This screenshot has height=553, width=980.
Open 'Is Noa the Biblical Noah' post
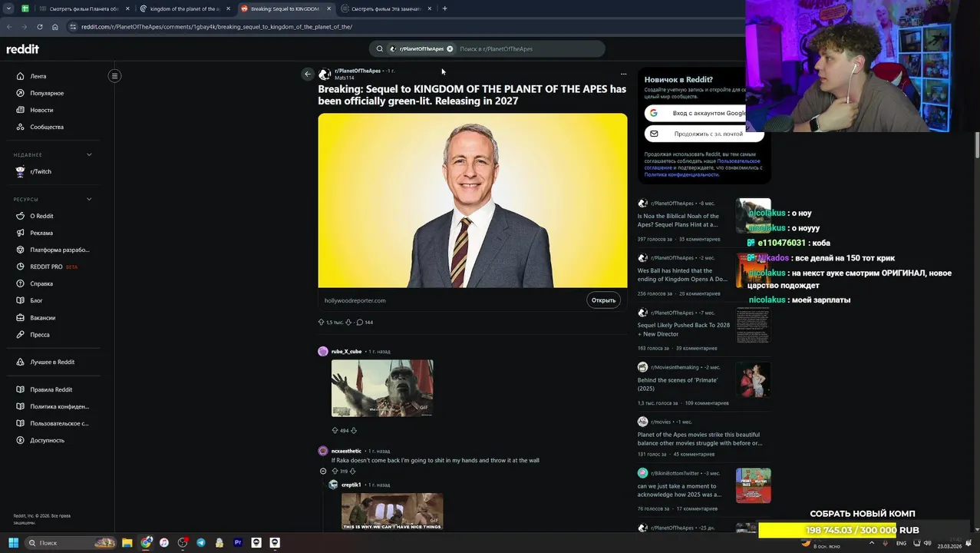(678, 220)
